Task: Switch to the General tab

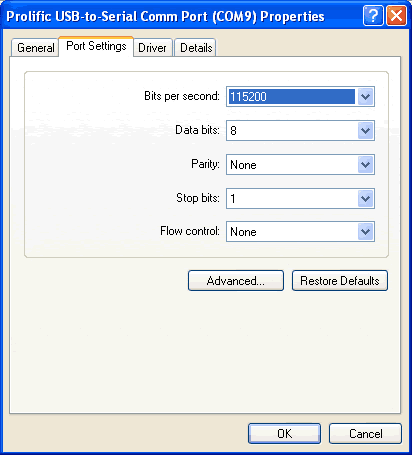Action: point(35,48)
